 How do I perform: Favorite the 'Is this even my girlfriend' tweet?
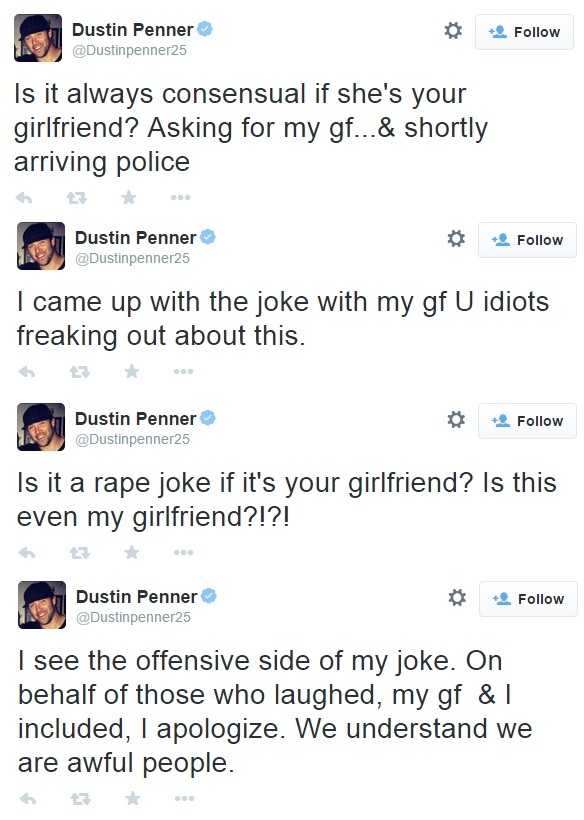point(132,552)
